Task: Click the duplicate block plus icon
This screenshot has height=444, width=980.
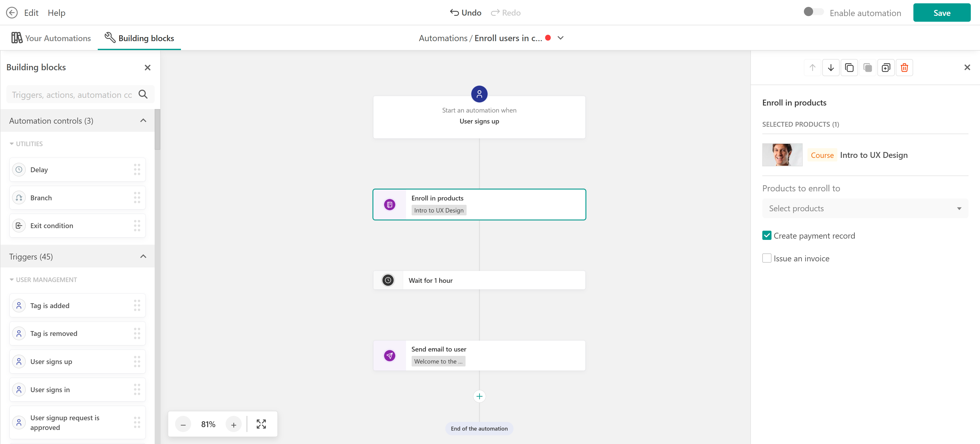Action: point(886,68)
